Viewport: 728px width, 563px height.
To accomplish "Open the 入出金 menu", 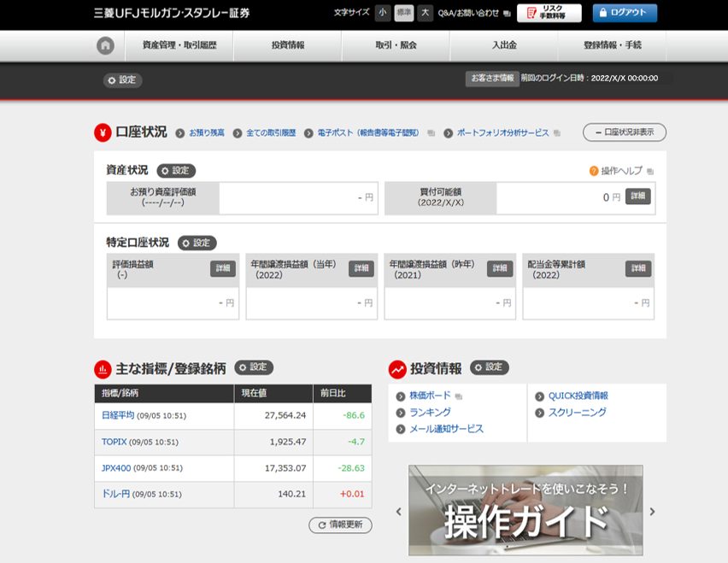I will tap(504, 45).
